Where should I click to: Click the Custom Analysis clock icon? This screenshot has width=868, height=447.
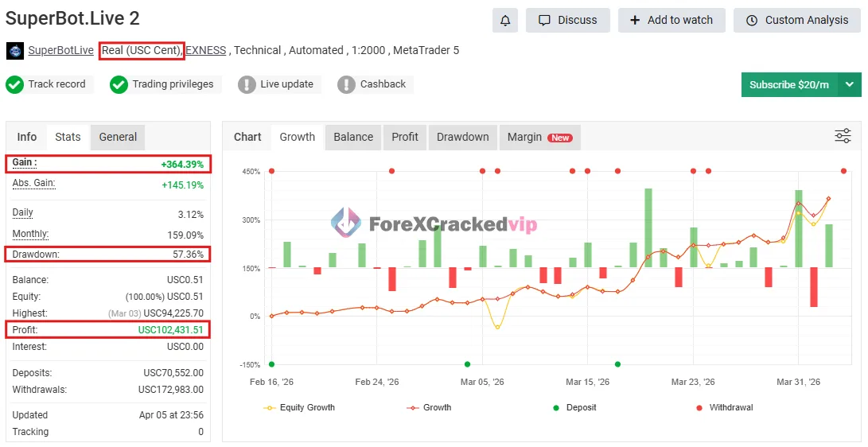(752, 20)
